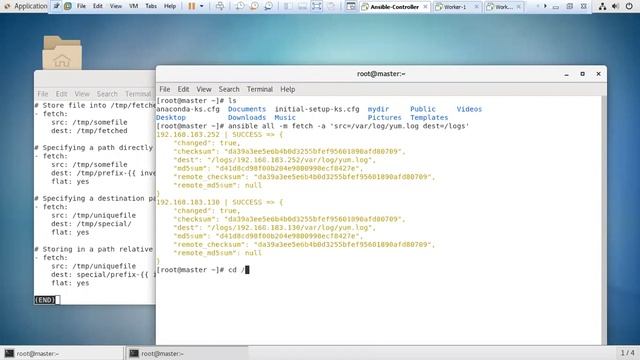Image resolution: width=640 pixels, height=360 pixels.
Task: Click '(END)' marker in background terminal
Action: pyautogui.click(x=45, y=300)
